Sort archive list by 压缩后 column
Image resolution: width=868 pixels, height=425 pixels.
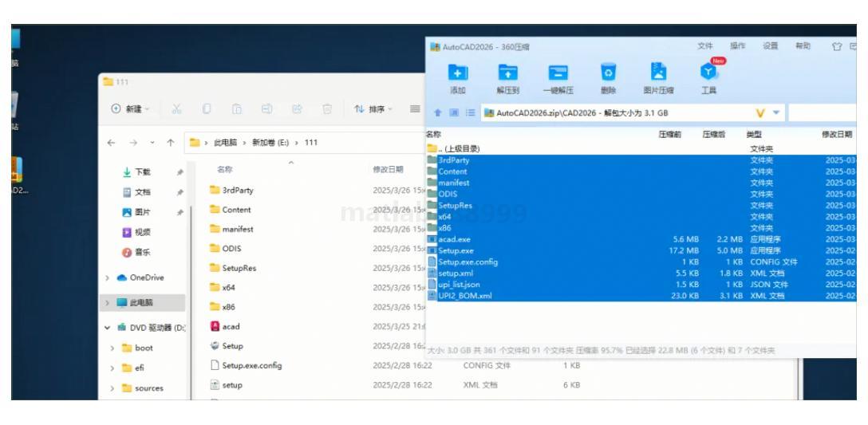tap(714, 135)
